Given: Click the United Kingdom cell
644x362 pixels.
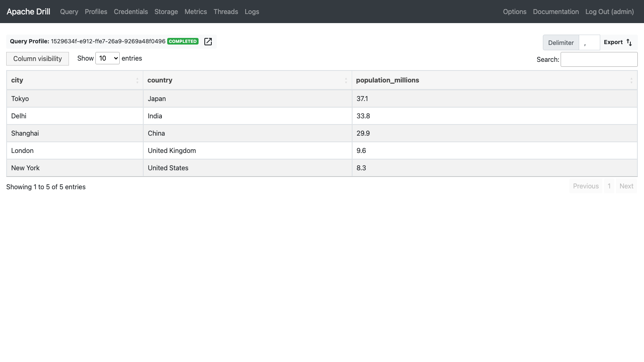Looking at the screenshot, I should point(247,150).
